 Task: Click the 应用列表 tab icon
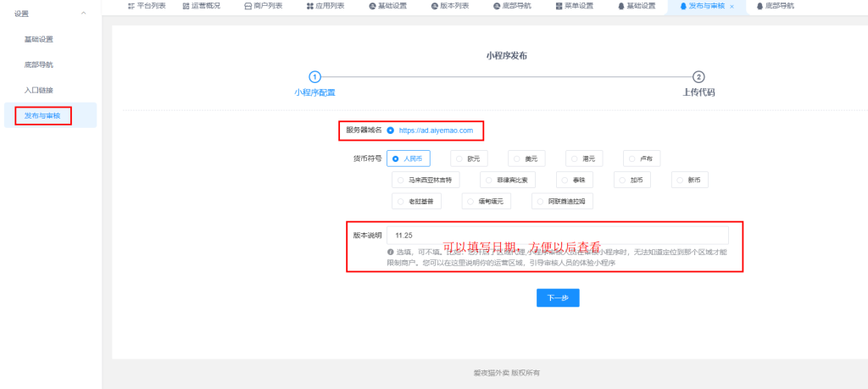tap(309, 6)
